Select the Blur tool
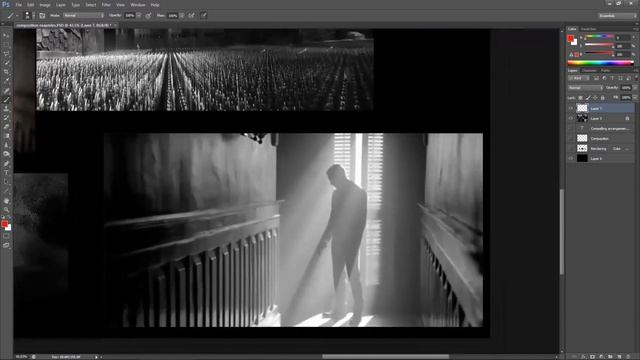 click(x=6, y=144)
